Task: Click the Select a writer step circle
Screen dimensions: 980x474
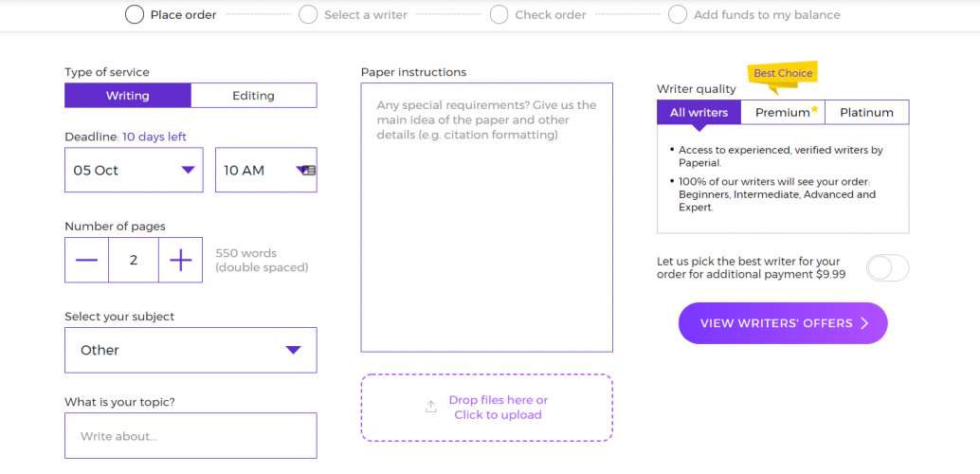Action: click(308, 14)
